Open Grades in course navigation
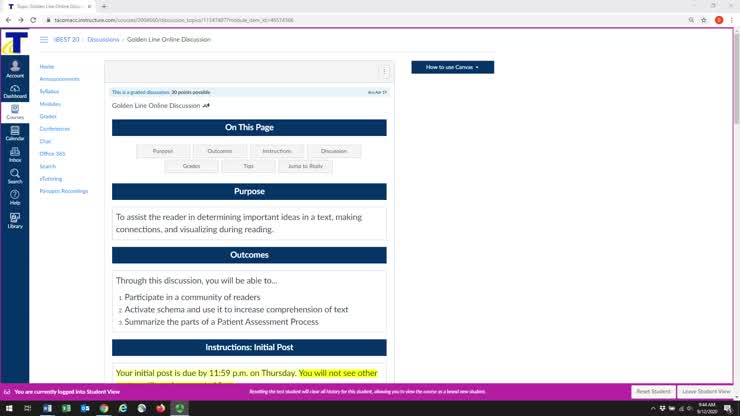Screen dimensions: 740x416 (48, 116)
